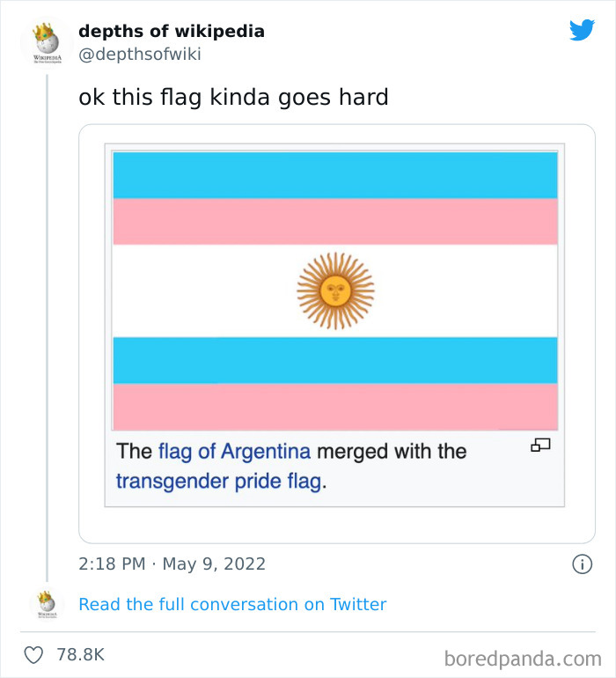
Task: Click the tweet info icon
Action: (x=582, y=564)
